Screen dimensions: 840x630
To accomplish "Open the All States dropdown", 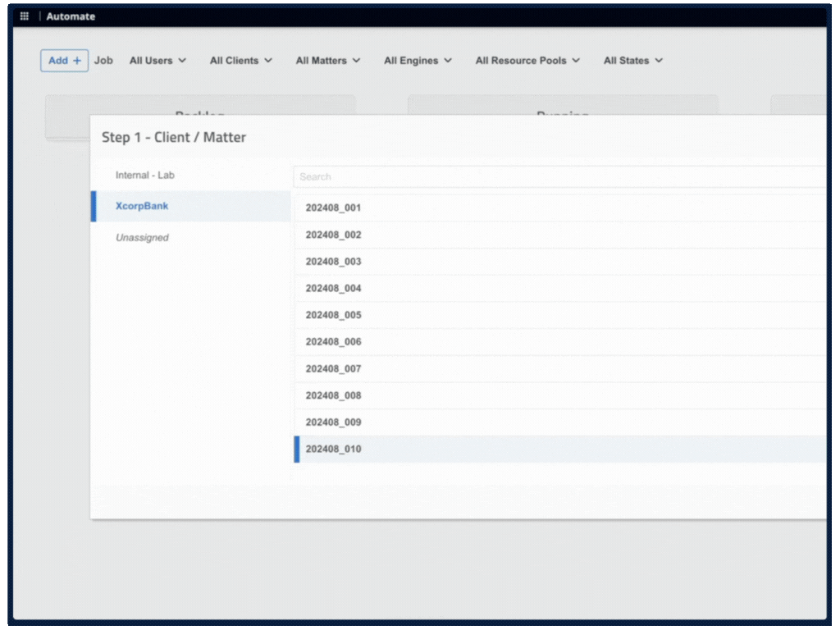I will pos(632,60).
